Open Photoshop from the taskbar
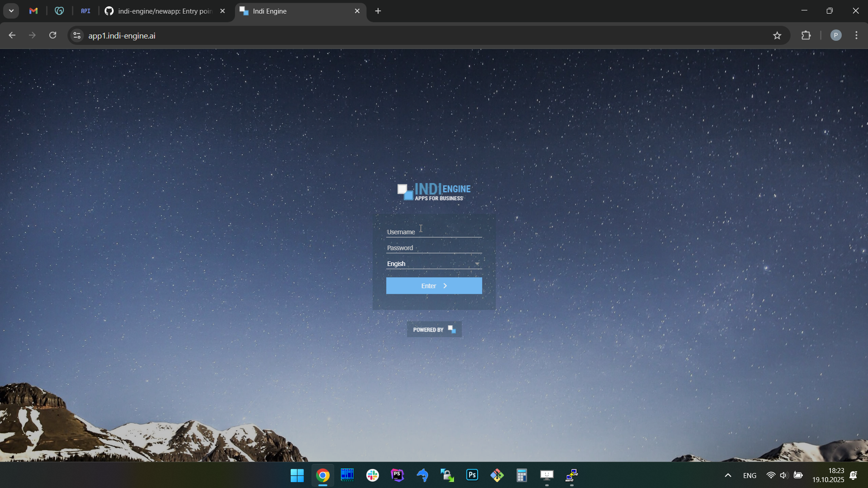This screenshot has width=868, height=488. [x=472, y=475]
